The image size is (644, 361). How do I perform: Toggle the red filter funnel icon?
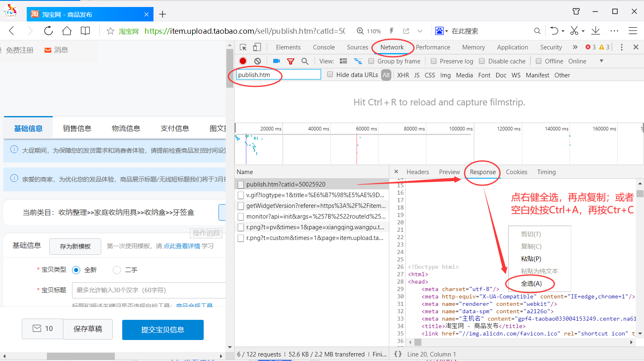(x=291, y=61)
